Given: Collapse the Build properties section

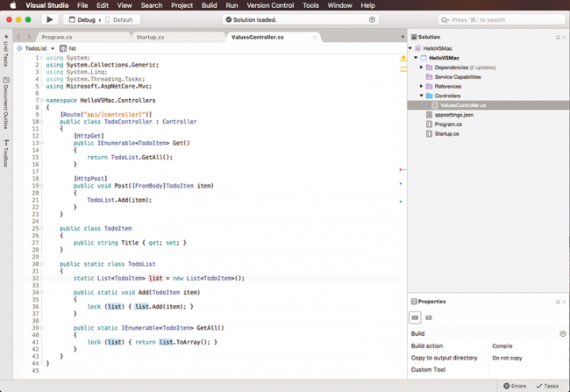Looking at the screenshot, I should (x=563, y=333).
